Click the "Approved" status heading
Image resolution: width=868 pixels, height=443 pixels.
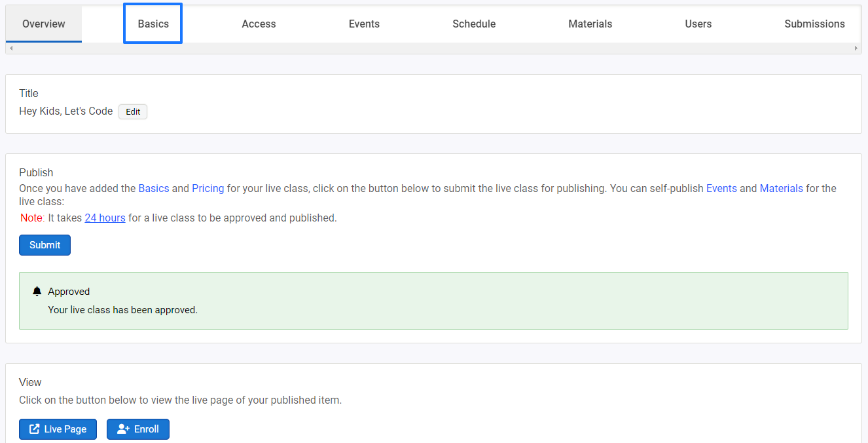(69, 292)
